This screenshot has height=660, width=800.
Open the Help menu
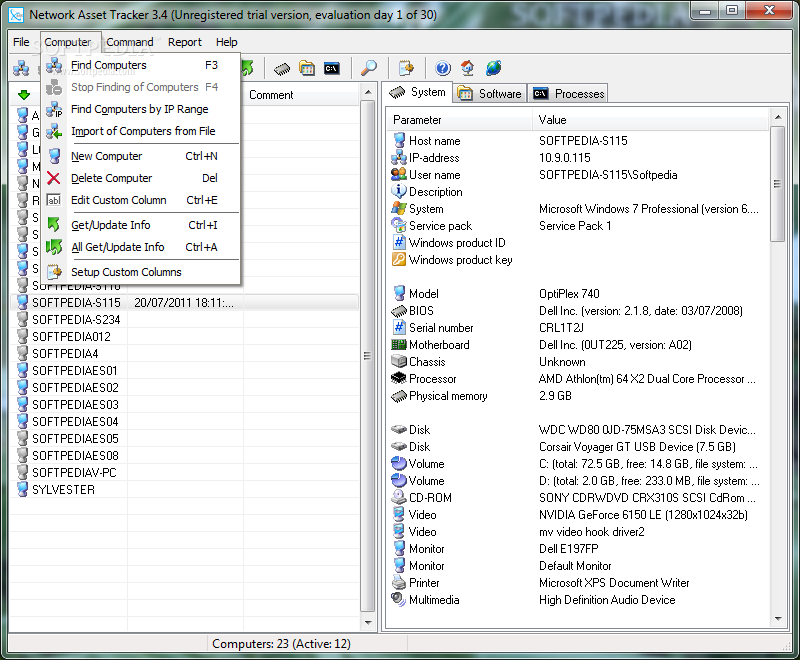click(x=227, y=42)
